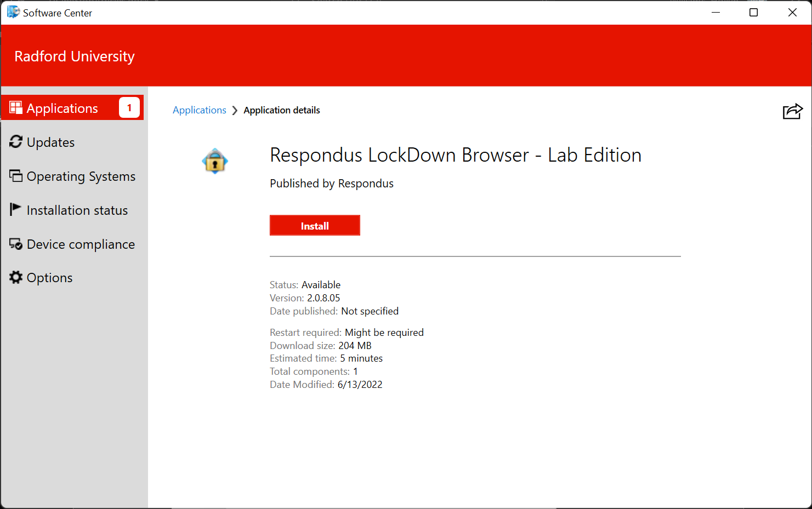
Task: Open the Applications section label
Action: (63, 108)
